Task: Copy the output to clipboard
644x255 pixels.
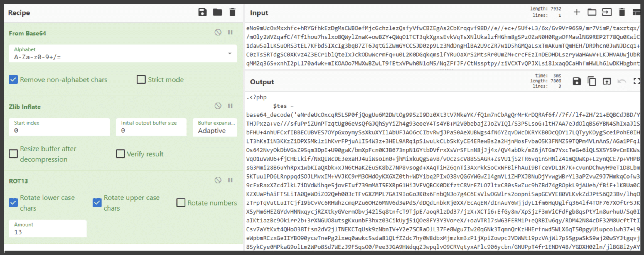Action: click(592, 81)
